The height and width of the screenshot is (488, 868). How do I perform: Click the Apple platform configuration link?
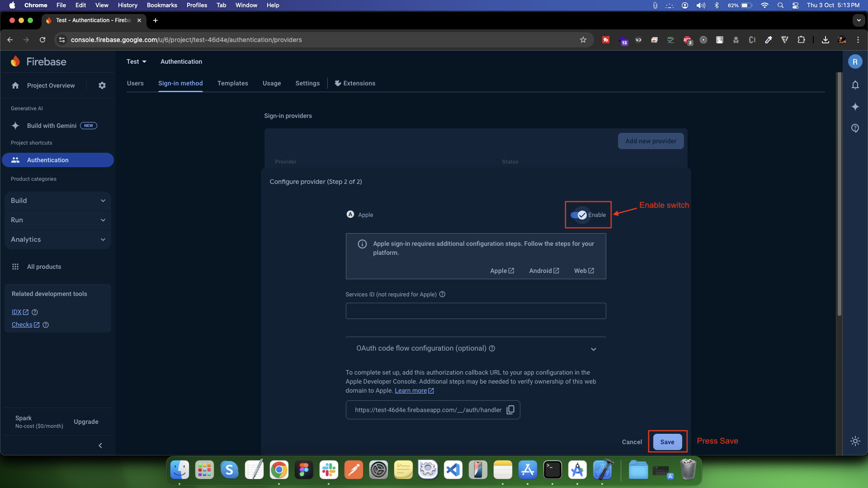[501, 271]
